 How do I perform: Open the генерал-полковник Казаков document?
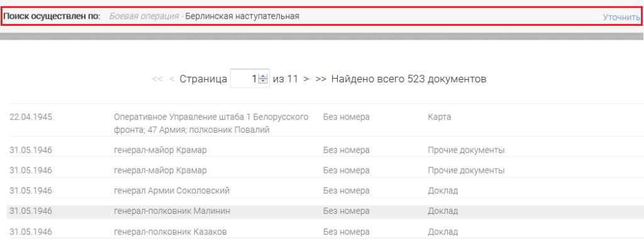170,231
